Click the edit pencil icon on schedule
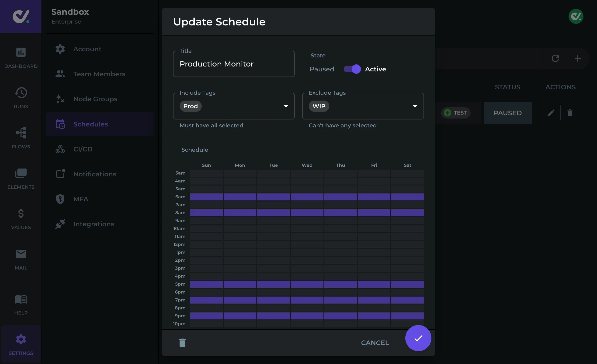597x364 pixels. (x=551, y=113)
